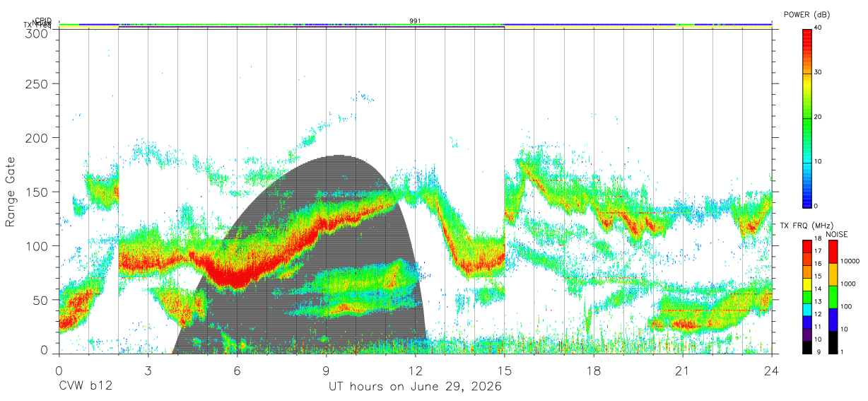Click the overlapping CPID label at top left

click(x=42, y=21)
